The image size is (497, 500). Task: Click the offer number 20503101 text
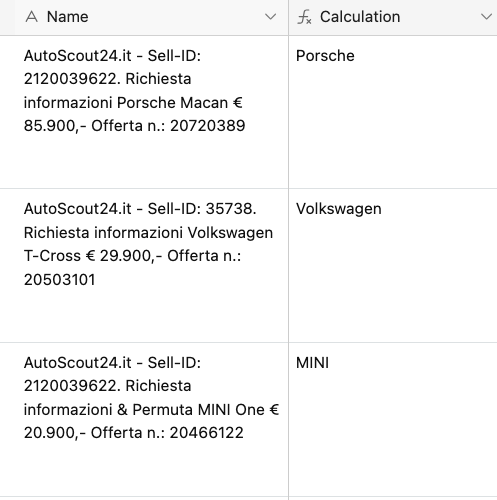[x=60, y=280]
